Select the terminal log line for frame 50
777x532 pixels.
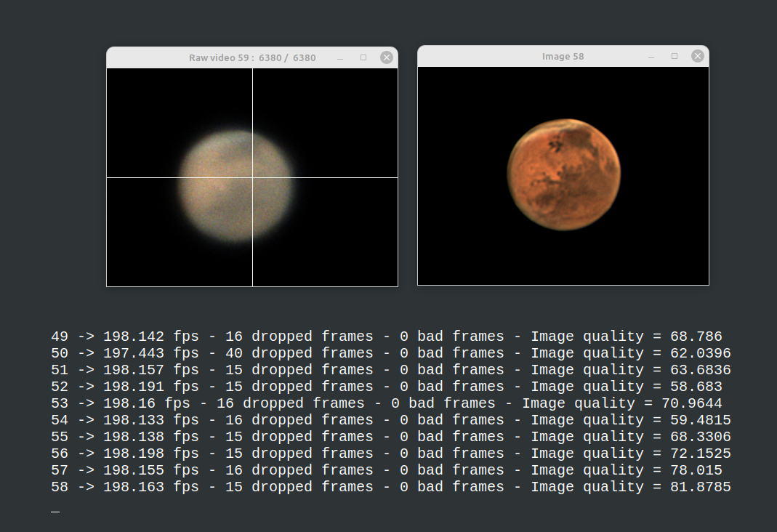391,353
